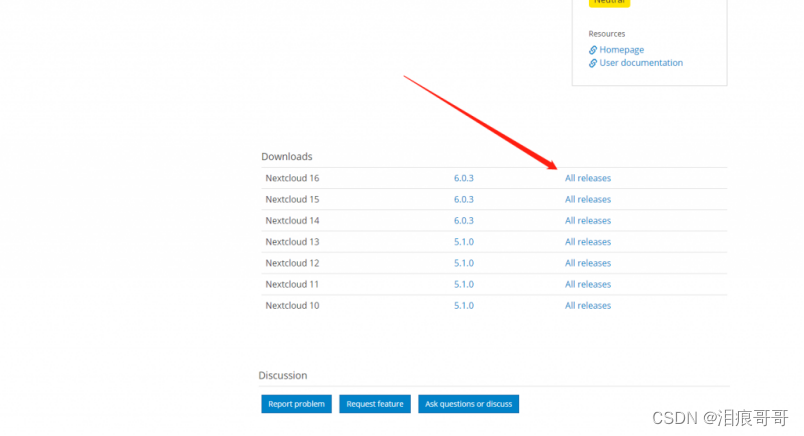Open All releases for Nextcloud 16
This screenshot has width=804, height=436.
coord(588,178)
